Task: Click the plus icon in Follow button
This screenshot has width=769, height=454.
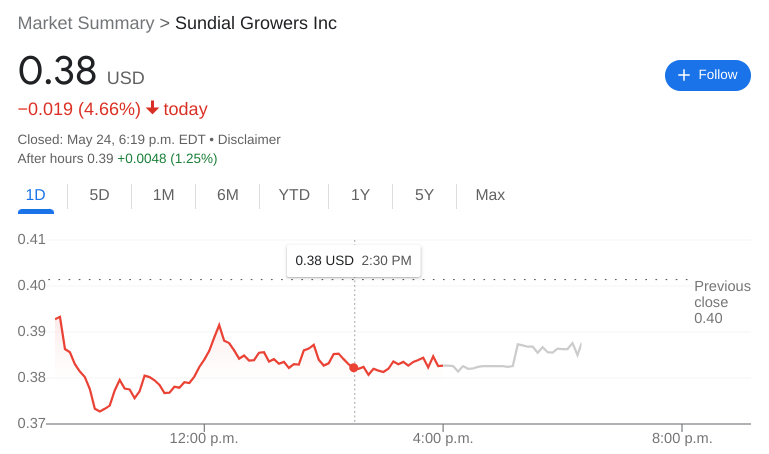Action: [x=684, y=75]
